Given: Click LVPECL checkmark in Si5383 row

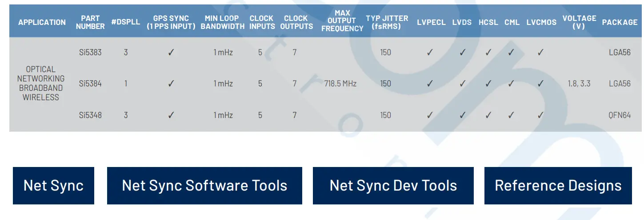Looking at the screenshot, I should pos(430,52).
